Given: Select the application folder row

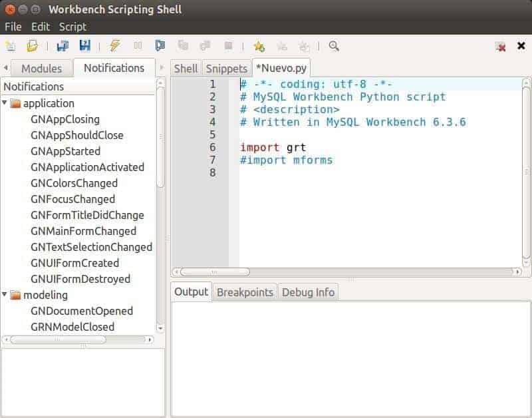Looking at the screenshot, I should [x=78, y=103].
